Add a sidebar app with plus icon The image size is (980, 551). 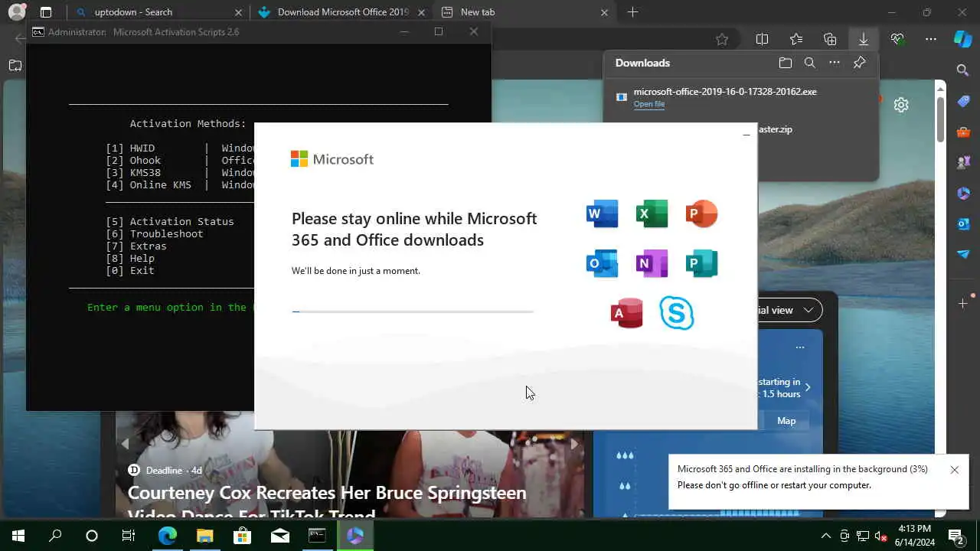pyautogui.click(x=963, y=304)
